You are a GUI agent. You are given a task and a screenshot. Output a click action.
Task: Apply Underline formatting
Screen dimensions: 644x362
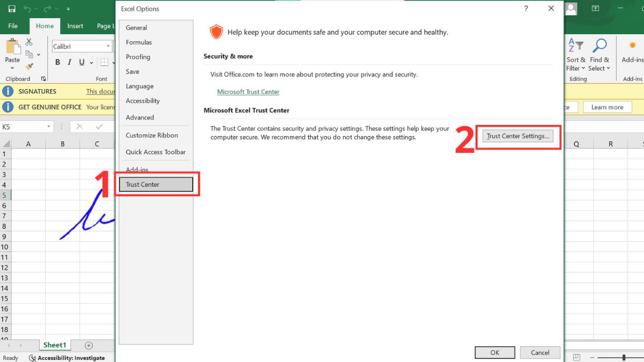(x=82, y=63)
